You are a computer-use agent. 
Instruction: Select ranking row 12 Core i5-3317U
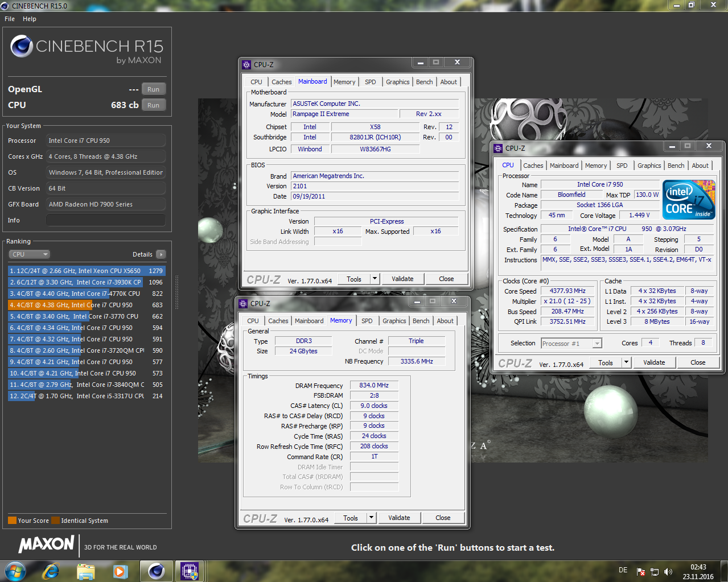tap(87, 396)
